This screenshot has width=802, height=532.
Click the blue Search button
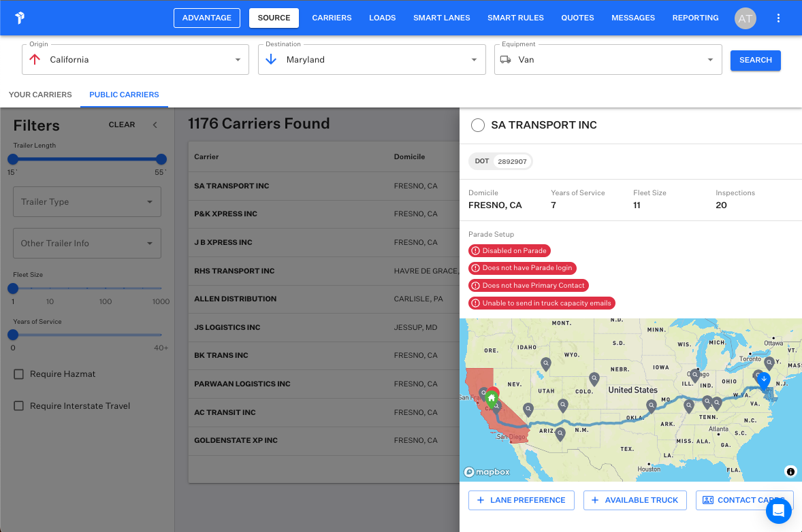coord(755,60)
